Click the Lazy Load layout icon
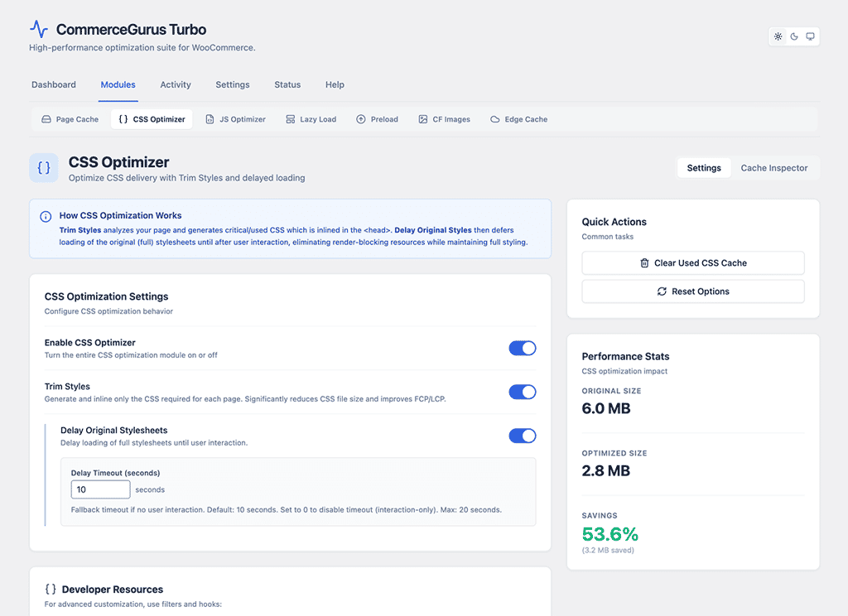This screenshot has height=616, width=848. (291, 119)
